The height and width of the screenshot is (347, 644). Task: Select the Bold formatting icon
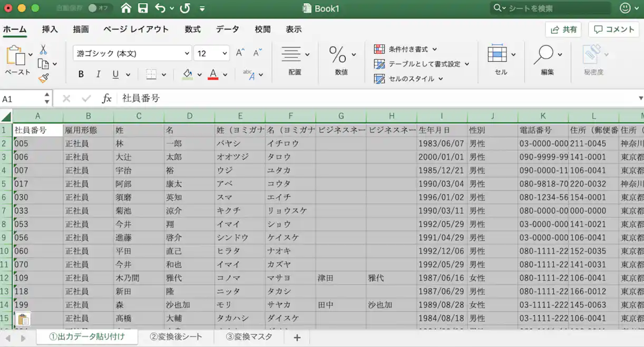(x=80, y=74)
